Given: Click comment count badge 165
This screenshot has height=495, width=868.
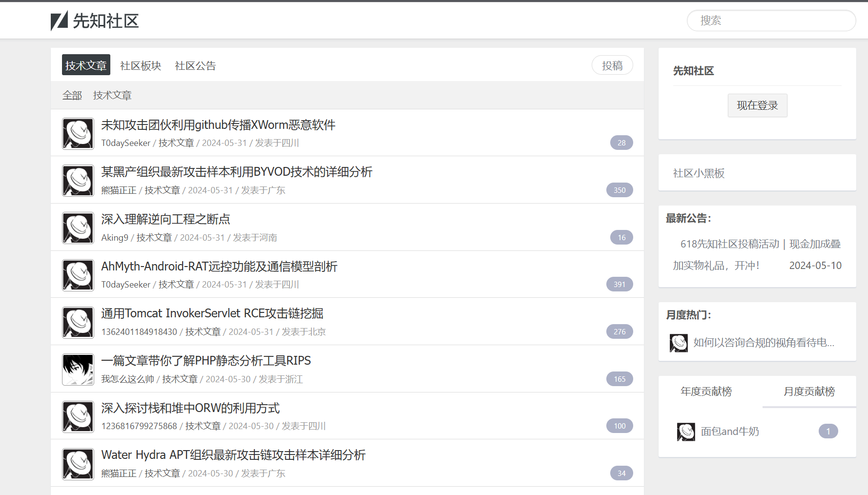Looking at the screenshot, I should [620, 379].
